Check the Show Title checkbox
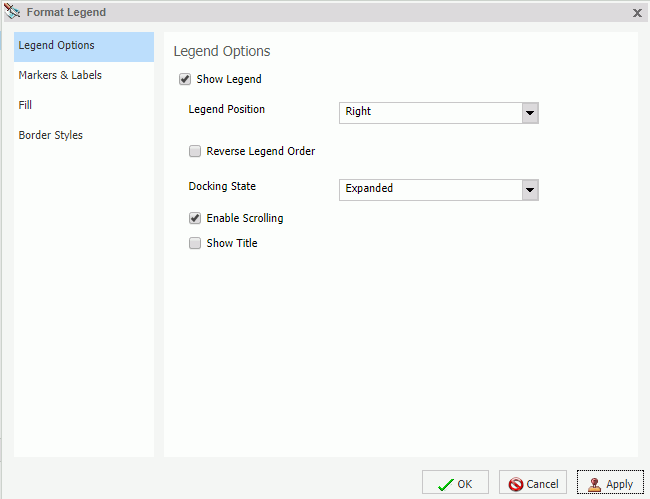 pos(195,243)
